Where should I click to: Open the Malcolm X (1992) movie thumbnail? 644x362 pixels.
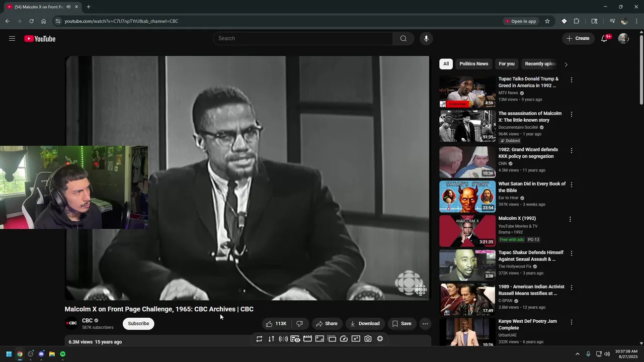click(x=467, y=231)
